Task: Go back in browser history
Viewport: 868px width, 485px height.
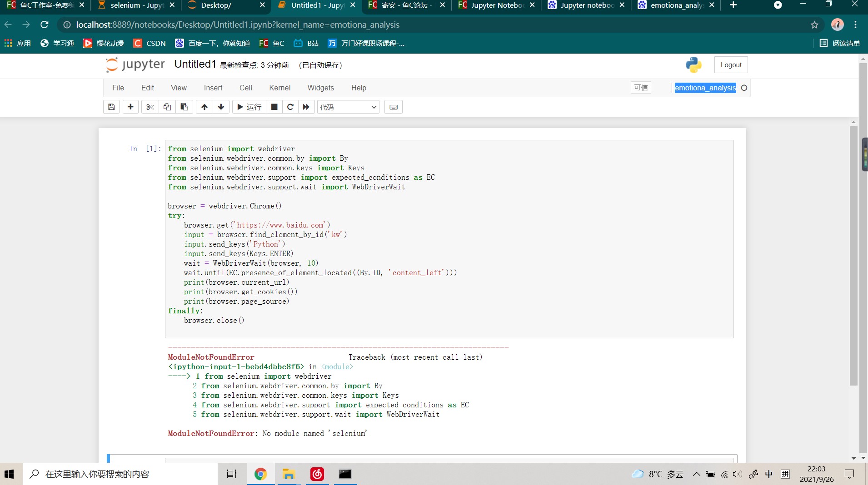Action: point(8,25)
